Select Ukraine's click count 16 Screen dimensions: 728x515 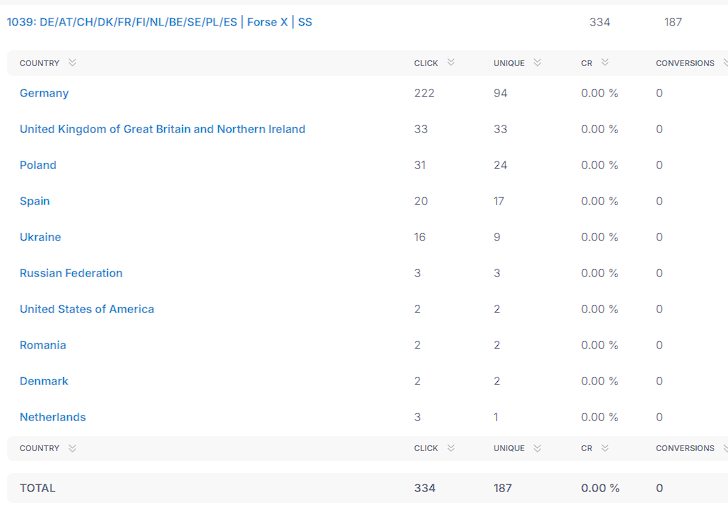click(420, 237)
